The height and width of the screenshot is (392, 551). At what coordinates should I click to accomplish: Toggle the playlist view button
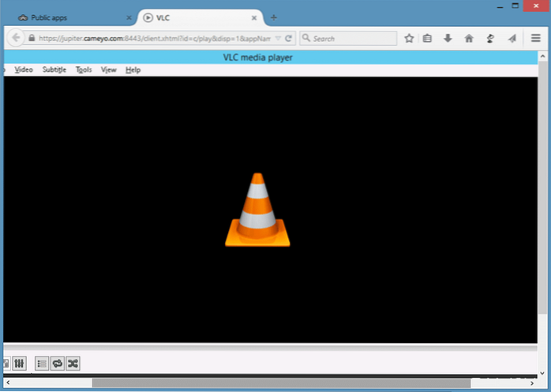41,364
